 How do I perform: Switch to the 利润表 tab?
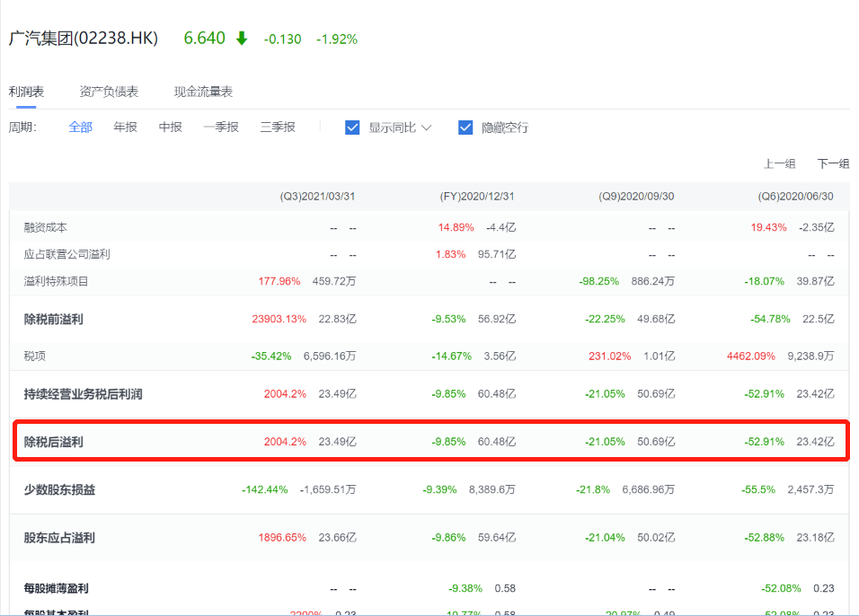coord(26,92)
